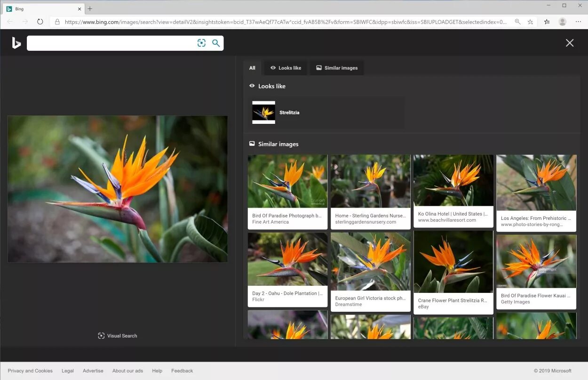Click sterlinggardensnursery.com source text
The image size is (588, 380).
click(366, 222)
